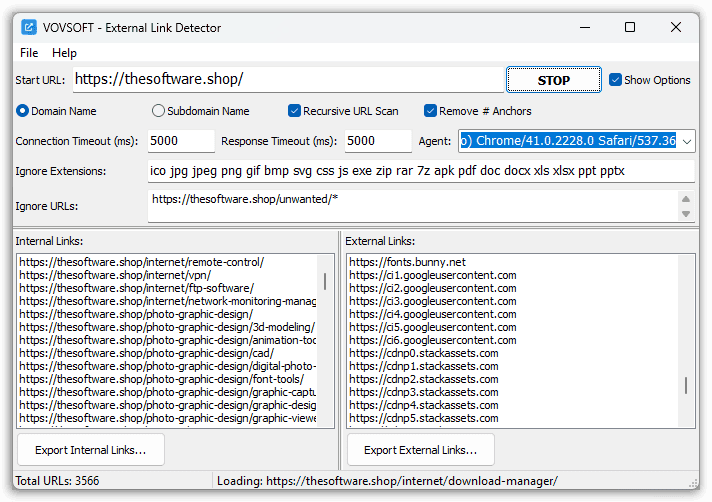Viewport: 712px width, 502px height.
Task: Click the External Links scrollbar thumb
Action: [x=686, y=385]
